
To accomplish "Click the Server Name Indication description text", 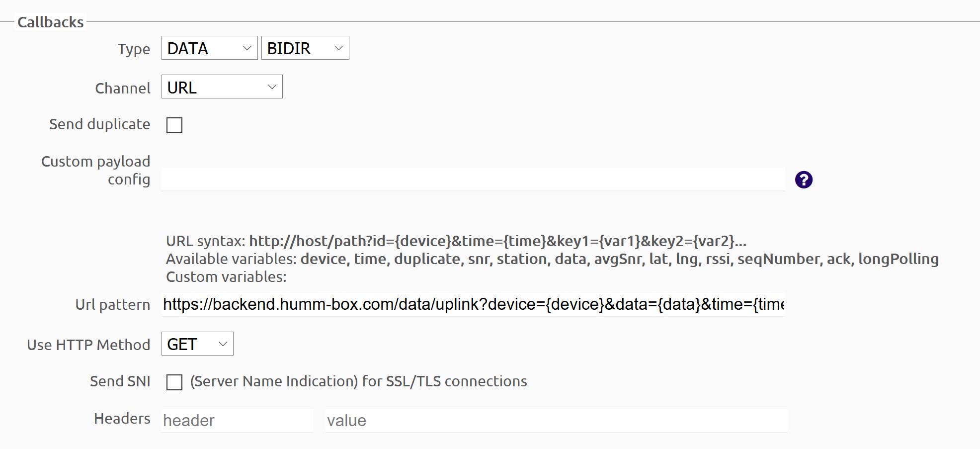I will (x=358, y=381).
